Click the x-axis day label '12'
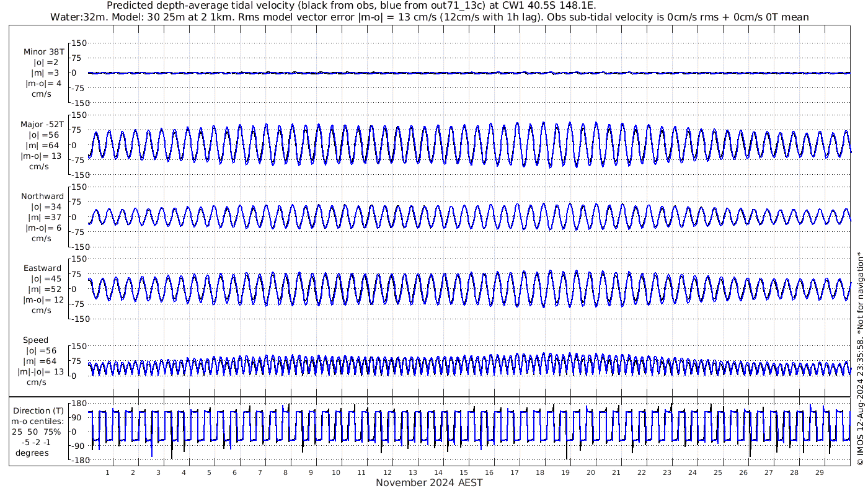868x496 pixels. [x=387, y=472]
